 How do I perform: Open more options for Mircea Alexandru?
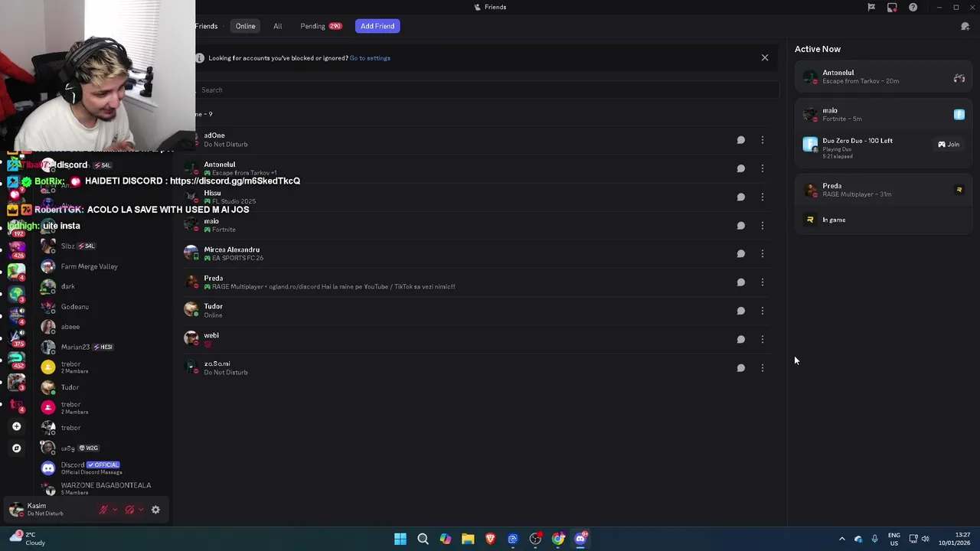coord(763,254)
